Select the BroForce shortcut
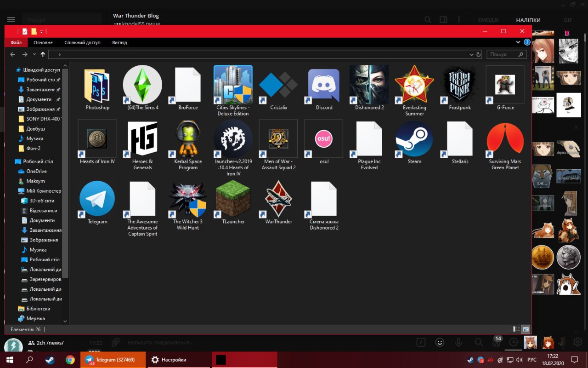The width and height of the screenshot is (588, 368). pyautogui.click(x=188, y=88)
